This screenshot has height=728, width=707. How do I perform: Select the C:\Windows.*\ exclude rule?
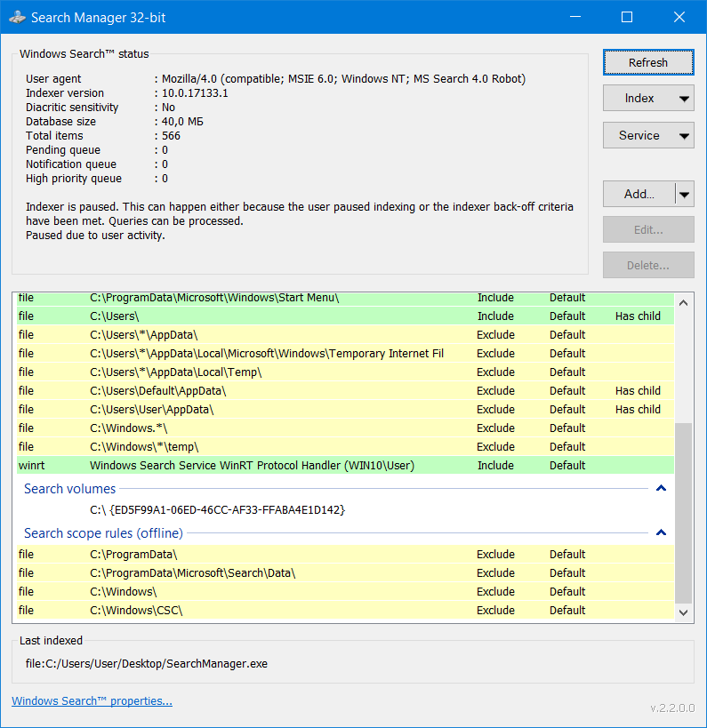pyautogui.click(x=345, y=428)
